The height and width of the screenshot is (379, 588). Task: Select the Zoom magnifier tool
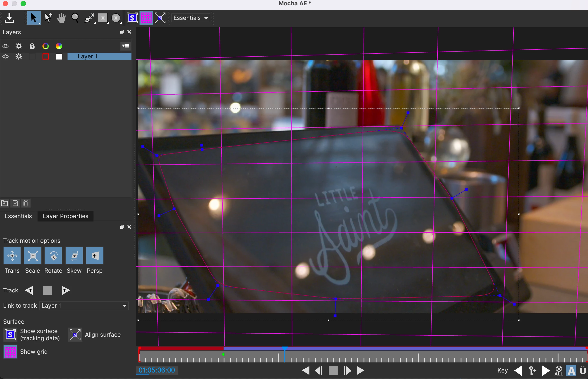pyautogui.click(x=75, y=18)
